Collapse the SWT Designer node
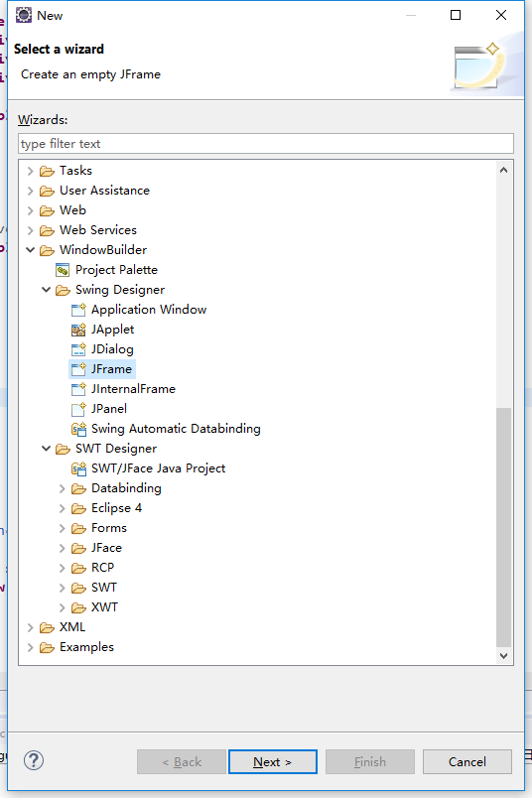The image size is (532, 798). [46, 449]
